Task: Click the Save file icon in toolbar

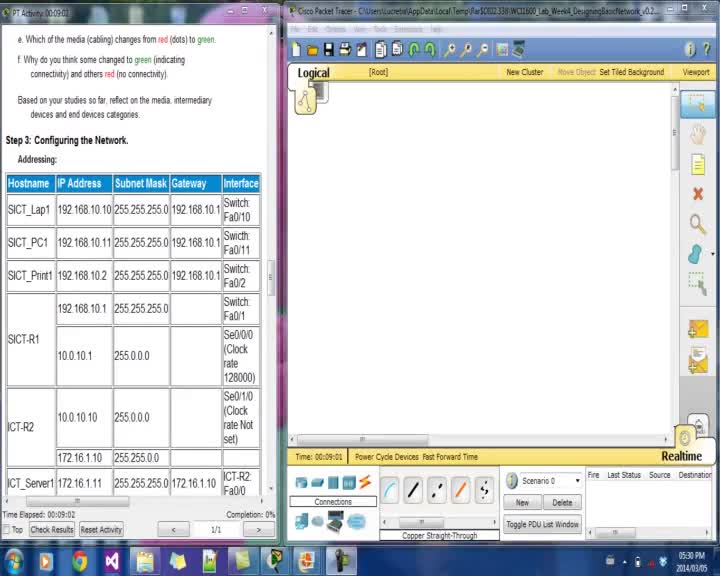Action: [328, 50]
